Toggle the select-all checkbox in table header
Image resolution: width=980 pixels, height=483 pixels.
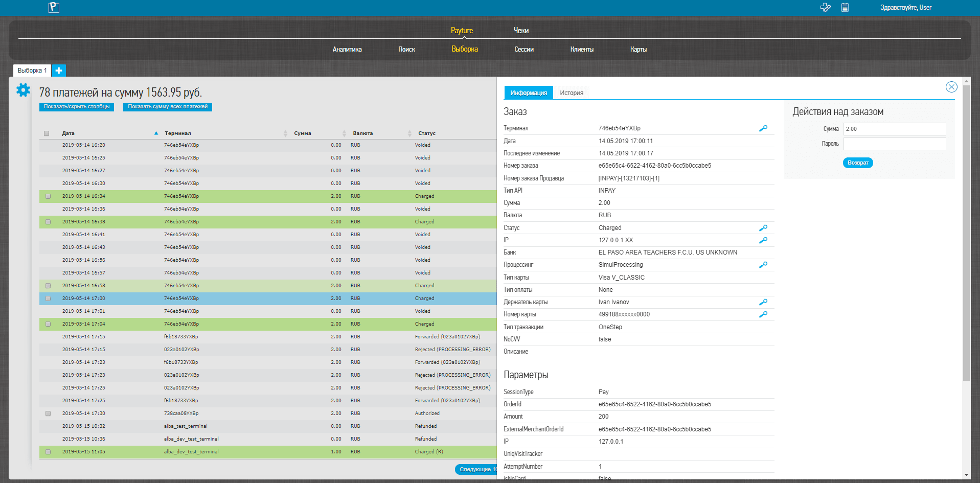(47, 133)
